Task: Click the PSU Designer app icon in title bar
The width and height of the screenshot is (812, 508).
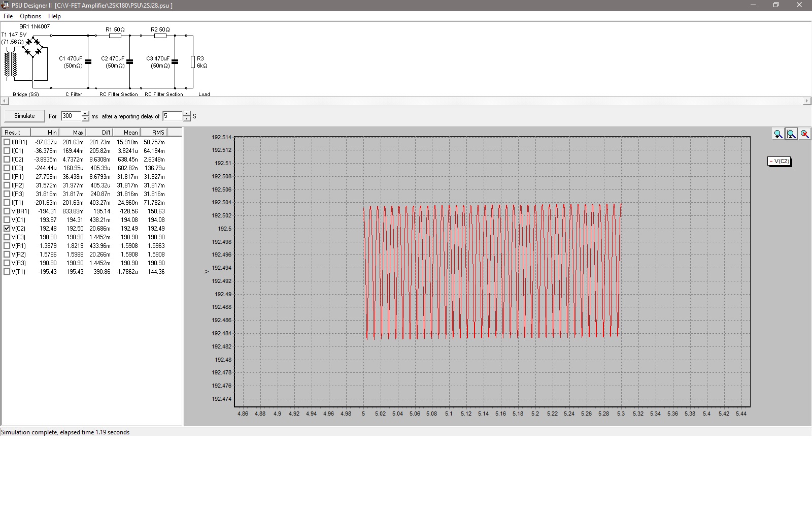Action: pyautogui.click(x=5, y=5)
